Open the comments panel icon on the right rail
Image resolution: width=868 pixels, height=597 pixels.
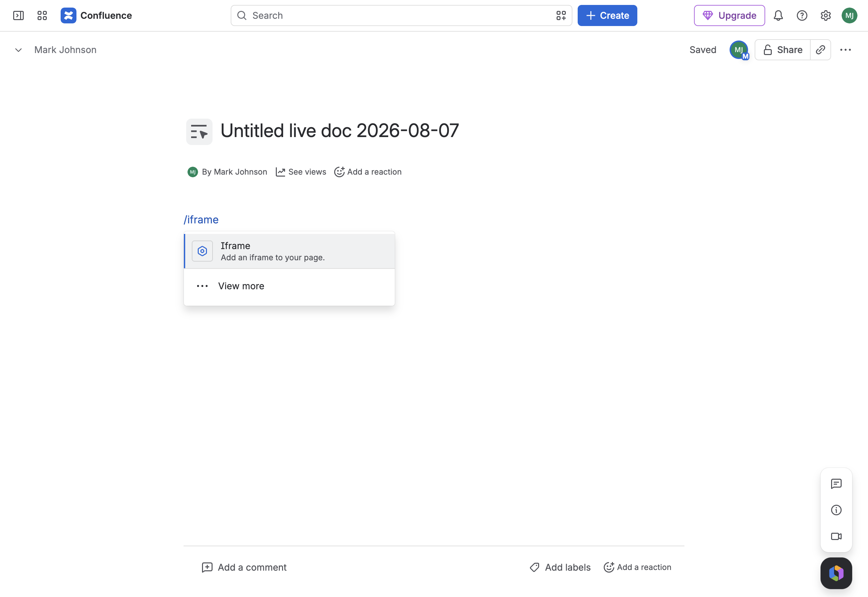[x=836, y=484]
